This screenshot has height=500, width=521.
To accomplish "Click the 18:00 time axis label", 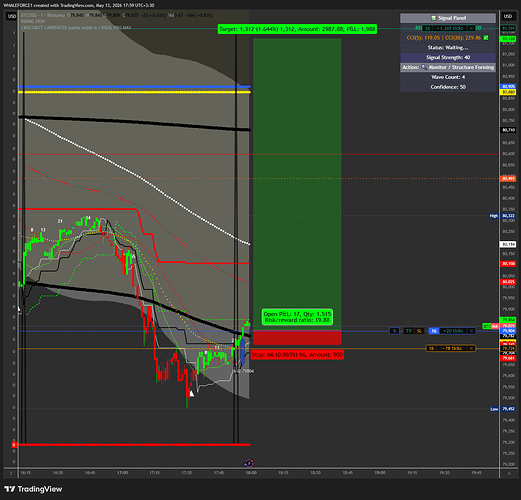I will pyautogui.click(x=251, y=472).
